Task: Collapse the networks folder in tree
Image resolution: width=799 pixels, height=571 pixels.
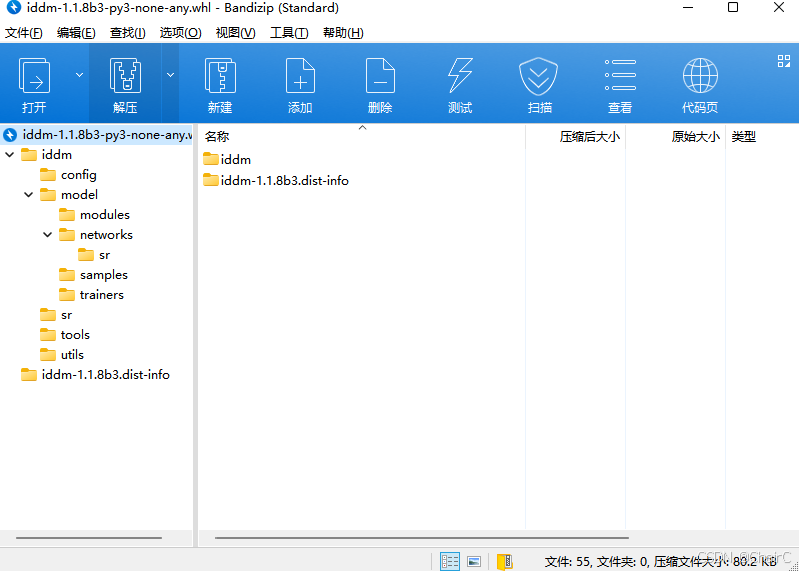Action: pos(47,235)
